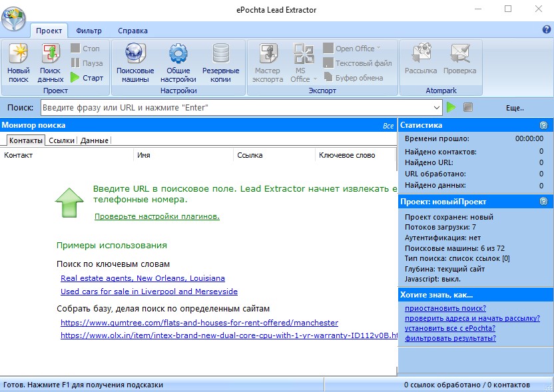Image resolution: width=554 pixels, height=392 pixels.
Task: Sort by the Контакт column header
Action: pos(67,155)
